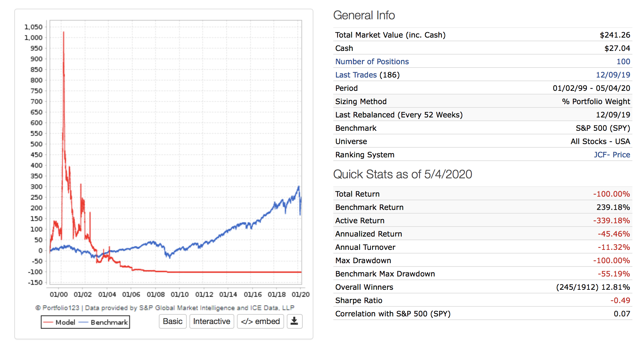
Task: Click the Sharpe Ratio value -0.49
Action: click(x=620, y=300)
